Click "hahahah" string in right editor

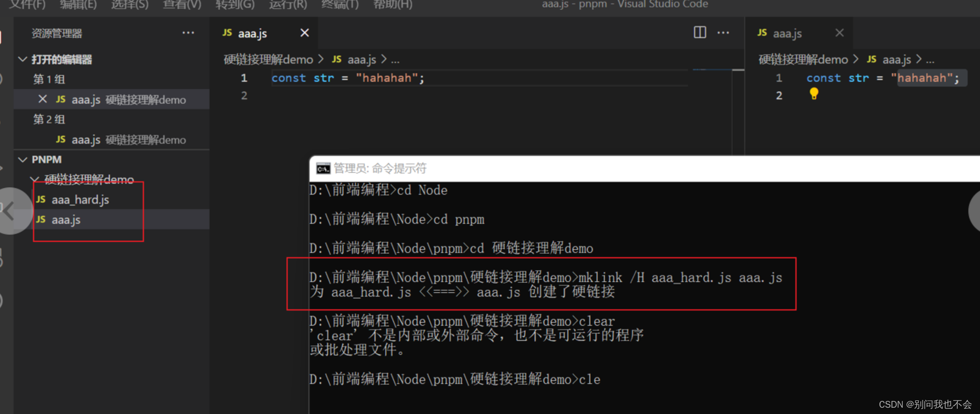[921, 78]
